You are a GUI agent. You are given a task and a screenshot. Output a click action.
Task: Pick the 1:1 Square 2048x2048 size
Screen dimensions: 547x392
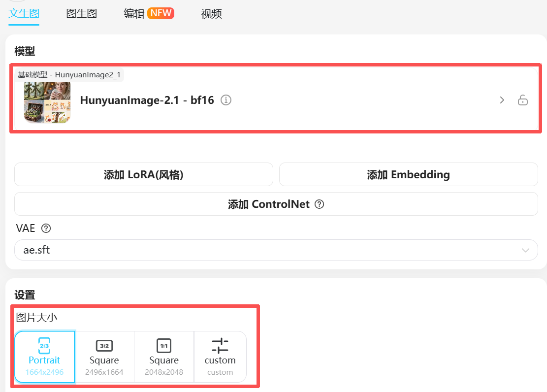[x=164, y=357]
